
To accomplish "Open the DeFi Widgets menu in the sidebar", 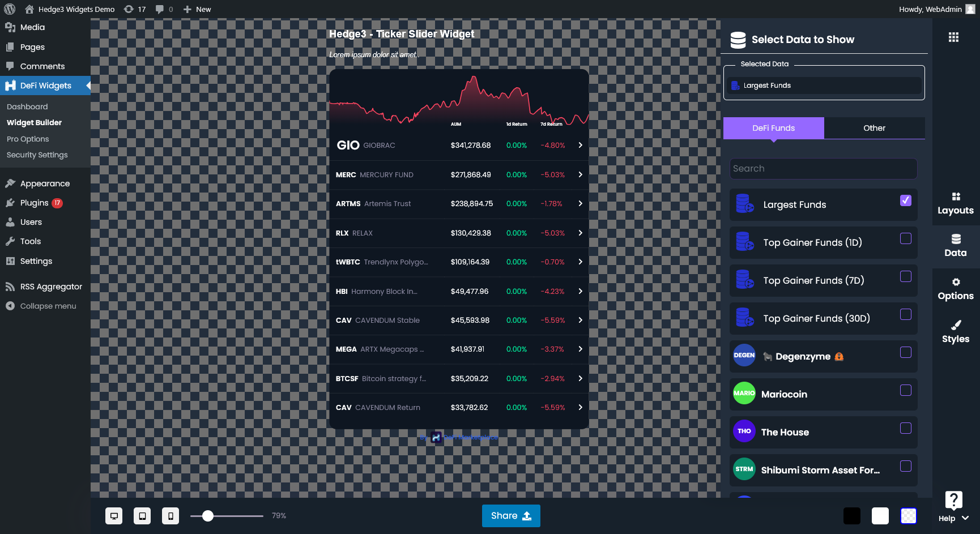I will tap(45, 86).
